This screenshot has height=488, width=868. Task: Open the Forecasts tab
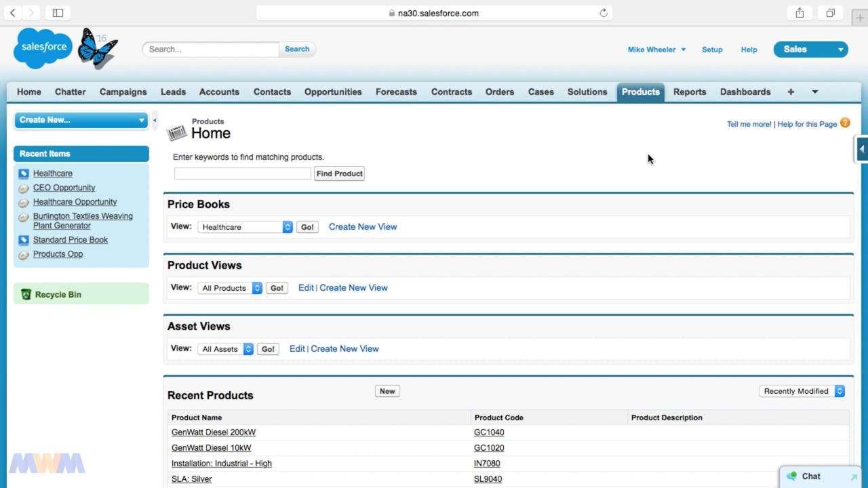tap(396, 91)
